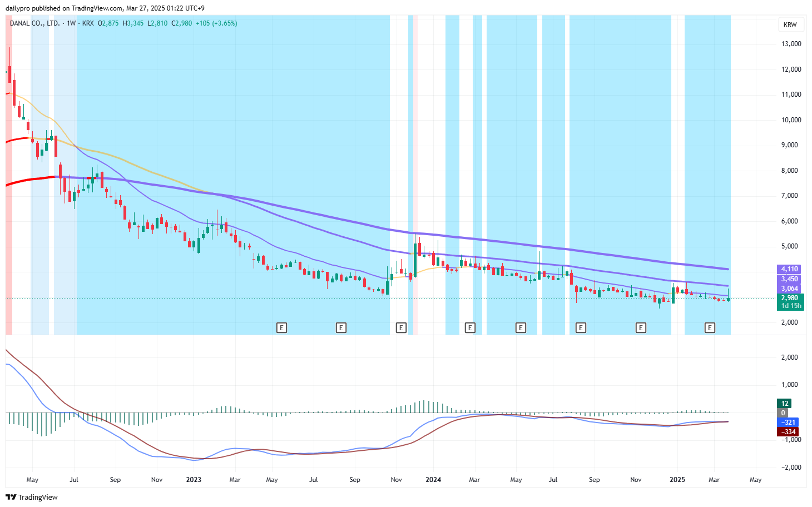The width and height of the screenshot is (812, 507).
Task: Click the current price label 2,980
Action: point(790,298)
